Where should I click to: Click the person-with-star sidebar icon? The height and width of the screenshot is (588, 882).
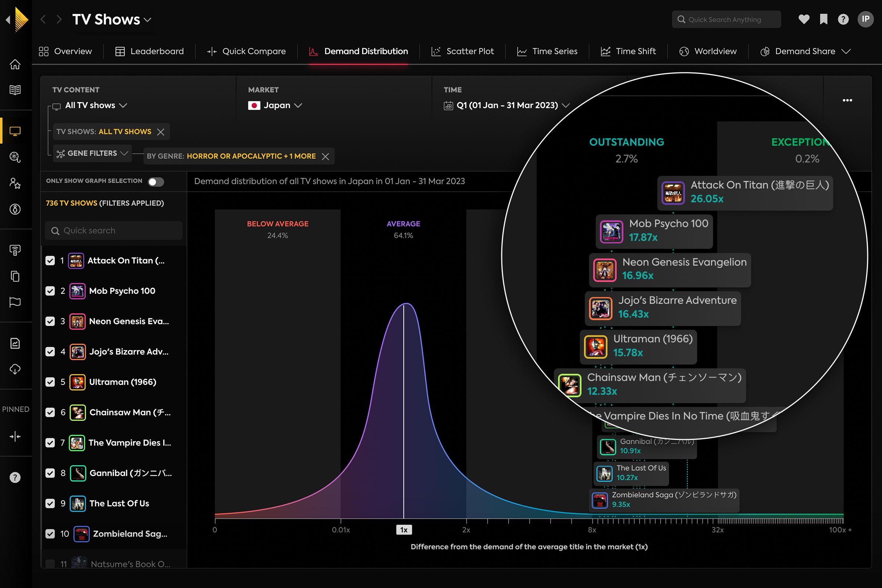pyautogui.click(x=15, y=183)
